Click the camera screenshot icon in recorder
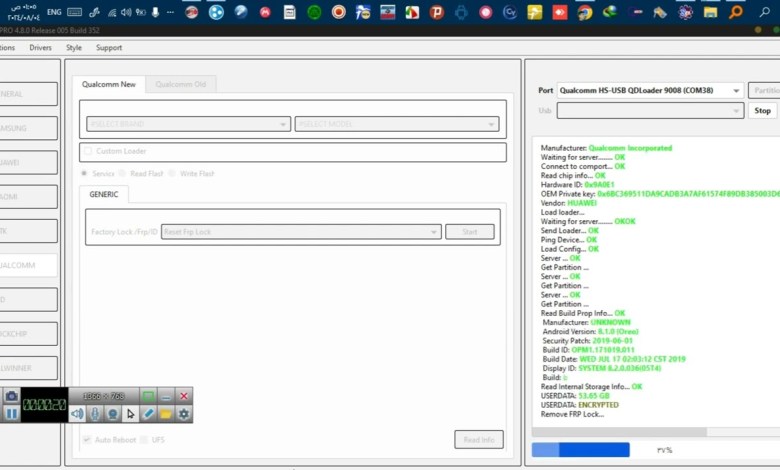 point(11,396)
